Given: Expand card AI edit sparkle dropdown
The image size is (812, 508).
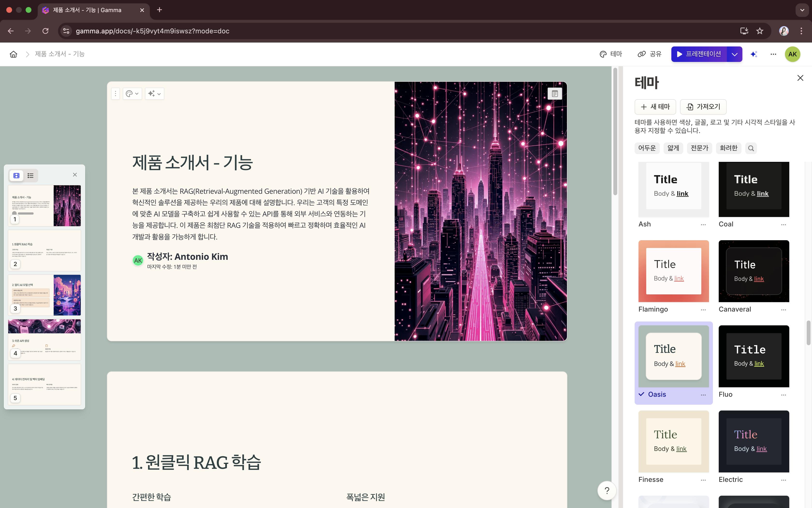Looking at the screenshot, I should [154, 94].
